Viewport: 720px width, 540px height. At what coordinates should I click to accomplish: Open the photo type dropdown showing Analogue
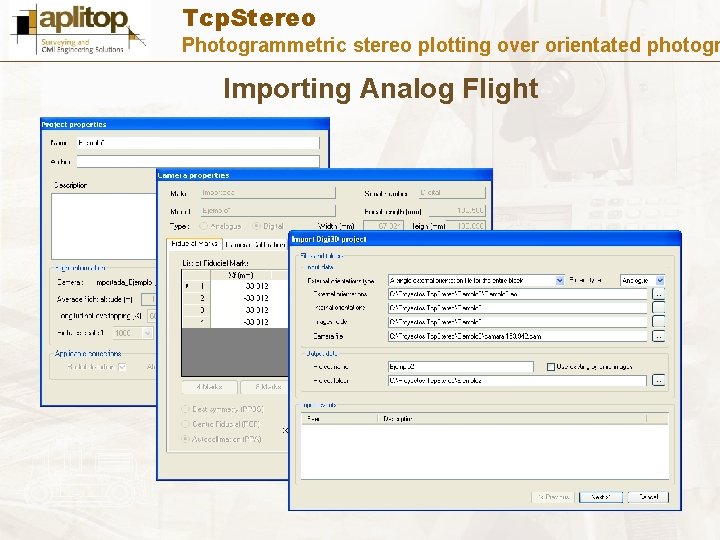(x=660, y=281)
